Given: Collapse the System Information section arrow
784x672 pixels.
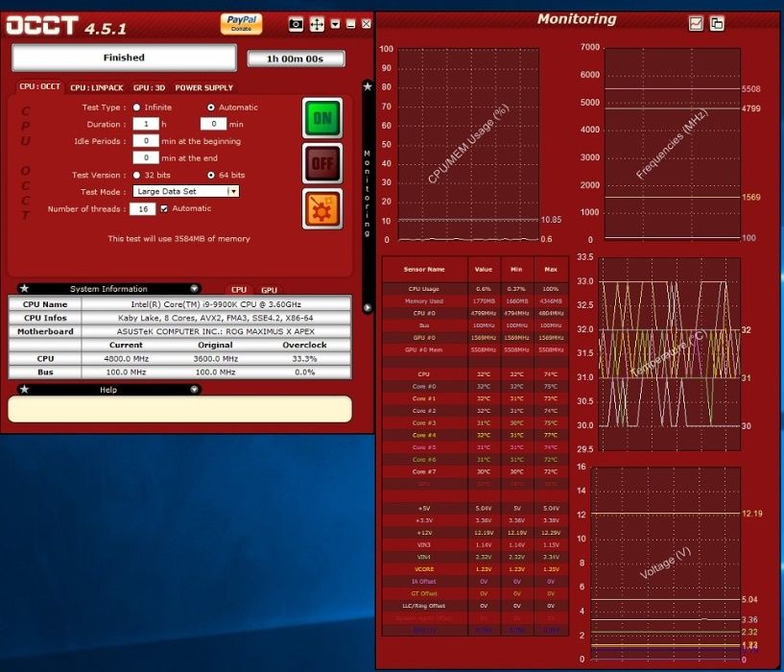Looking at the screenshot, I should (195, 289).
